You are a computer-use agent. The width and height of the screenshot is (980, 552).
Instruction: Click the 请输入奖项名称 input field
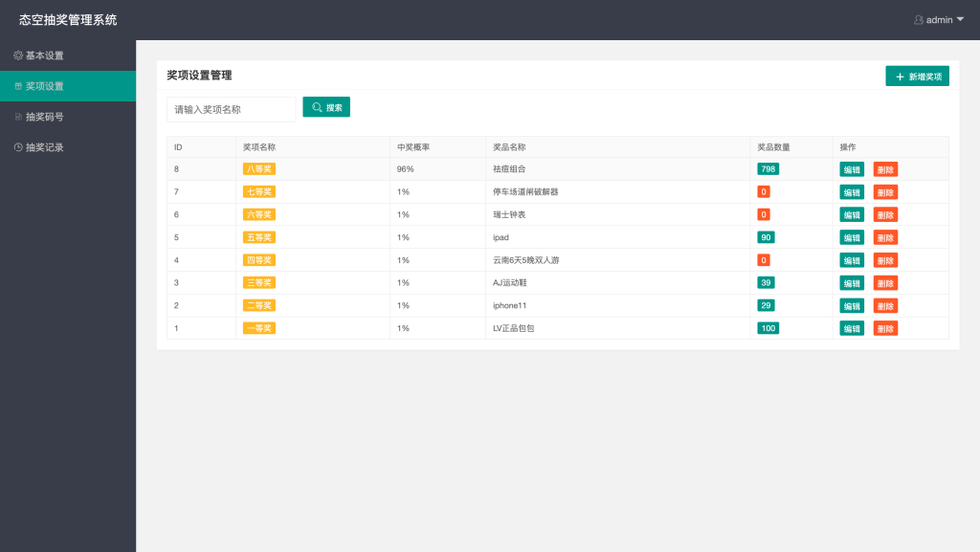click(x=231, y=106)
